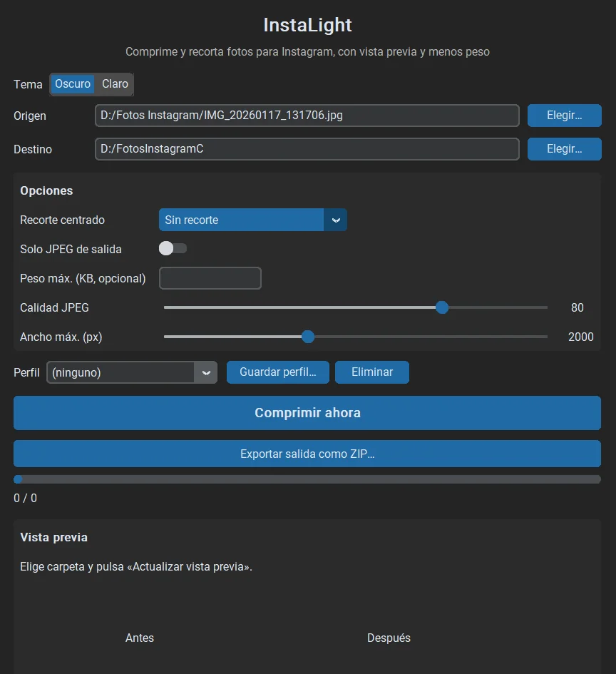Click the Antes preview label
616x674 pixels.
140,638
